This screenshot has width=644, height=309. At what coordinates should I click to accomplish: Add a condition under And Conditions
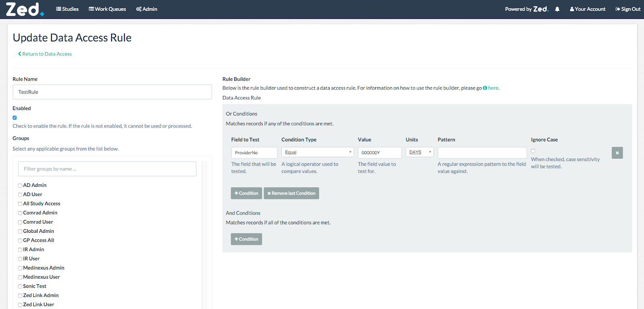point(246,239)
